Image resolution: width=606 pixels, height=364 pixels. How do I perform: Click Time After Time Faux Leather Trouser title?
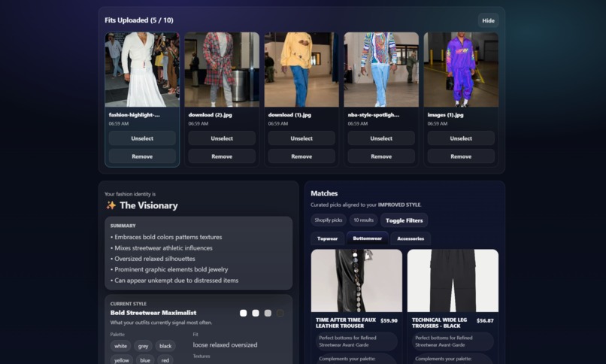tap(346, 323)
